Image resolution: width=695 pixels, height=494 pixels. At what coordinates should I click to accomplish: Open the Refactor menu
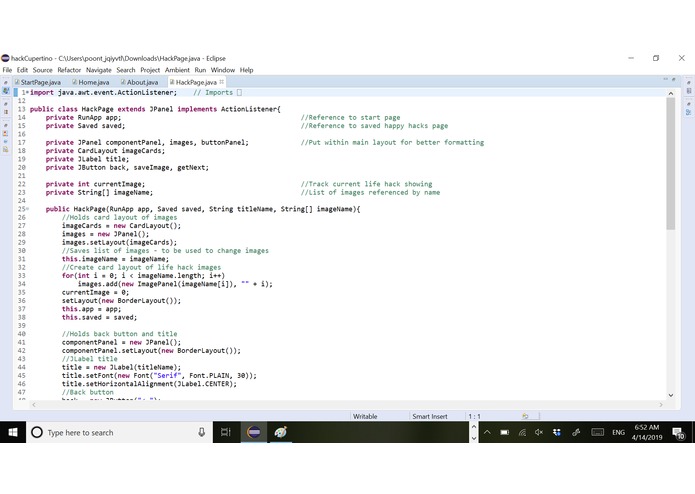69,70
